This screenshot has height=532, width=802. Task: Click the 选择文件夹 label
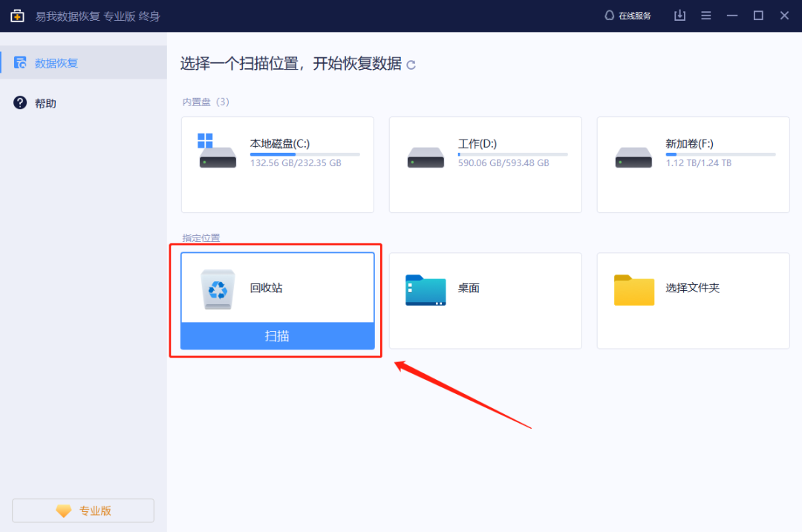[x=693, y=288]
